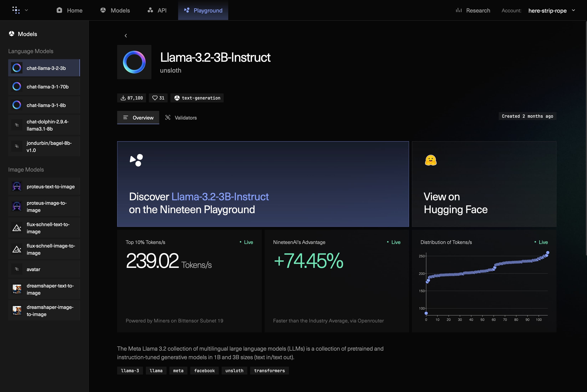Click the back chevron above the model title
The height and width of the screenshot is (392, 587).
[x=126, y=36]
